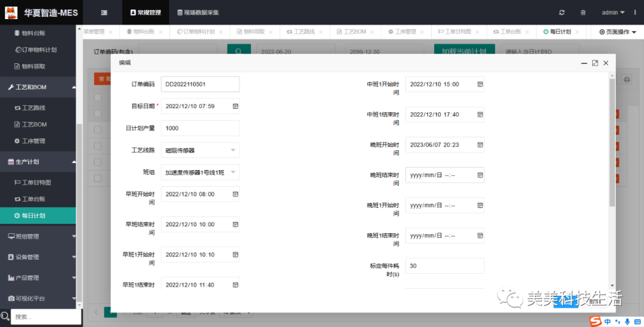Screen dimensions: 644x327
Task: Open calendar picker for 晚班结束时间
Action: coord(479,175)
